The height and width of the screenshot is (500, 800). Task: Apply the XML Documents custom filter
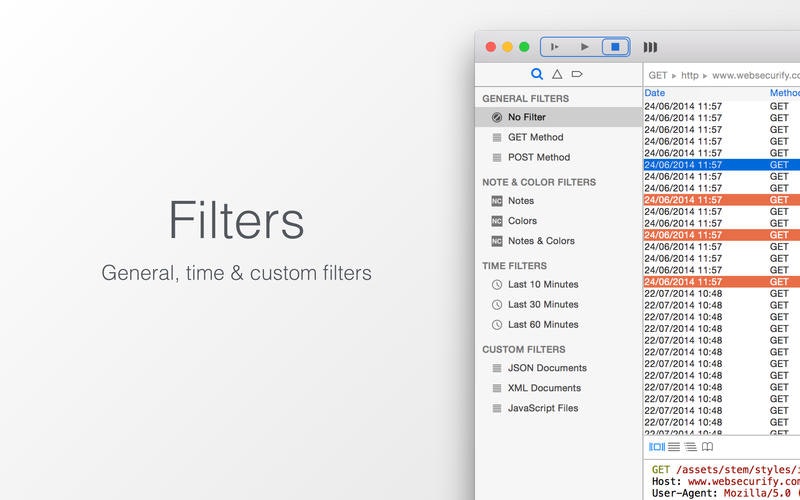(559, 388)
